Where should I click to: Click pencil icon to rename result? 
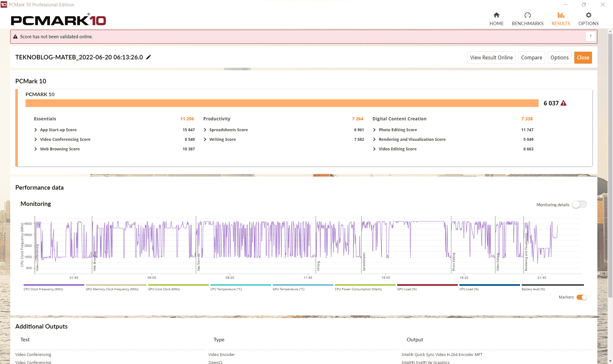pos(148,57)
